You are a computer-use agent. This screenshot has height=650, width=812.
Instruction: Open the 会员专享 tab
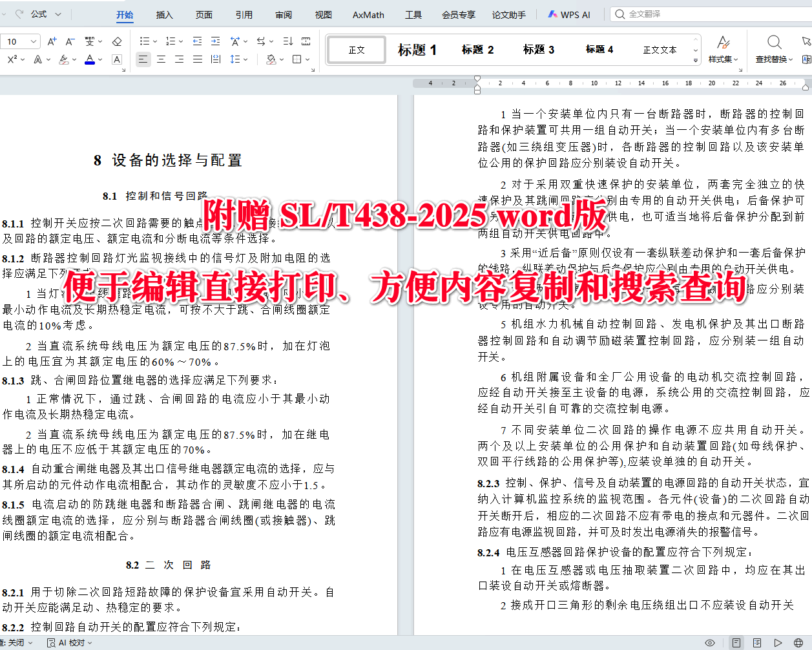(x=459, y=15)
